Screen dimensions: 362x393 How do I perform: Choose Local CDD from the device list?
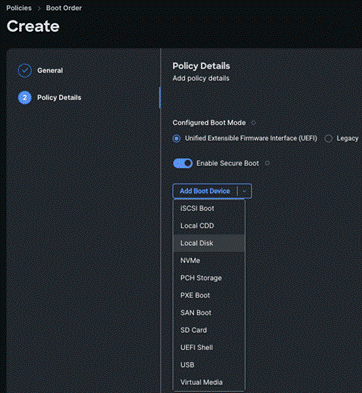[x=209, y=226]
